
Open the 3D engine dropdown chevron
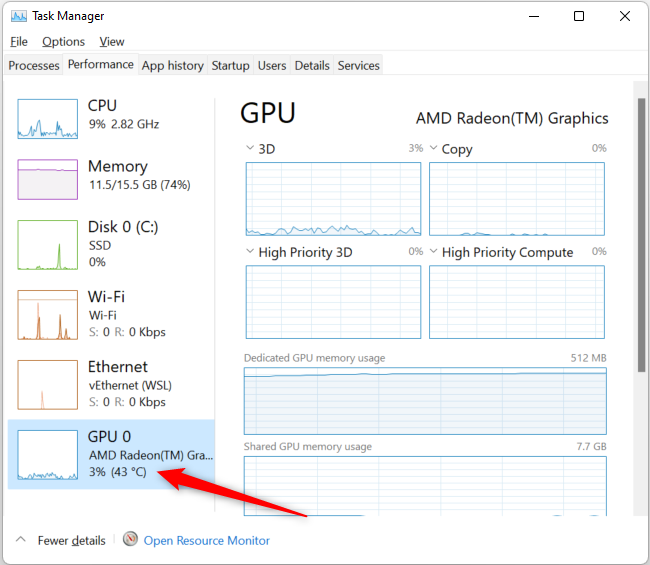[x=250, y=148]
